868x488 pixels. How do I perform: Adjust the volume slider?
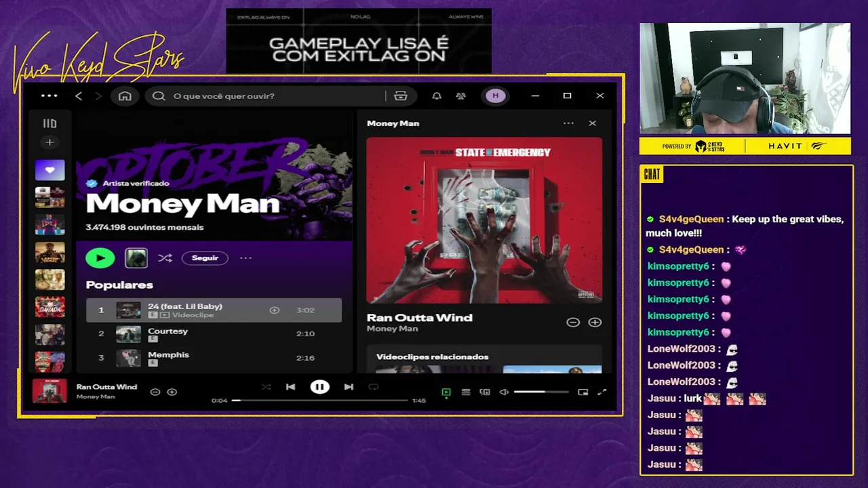pyautogui.click(x=541, y=392)
